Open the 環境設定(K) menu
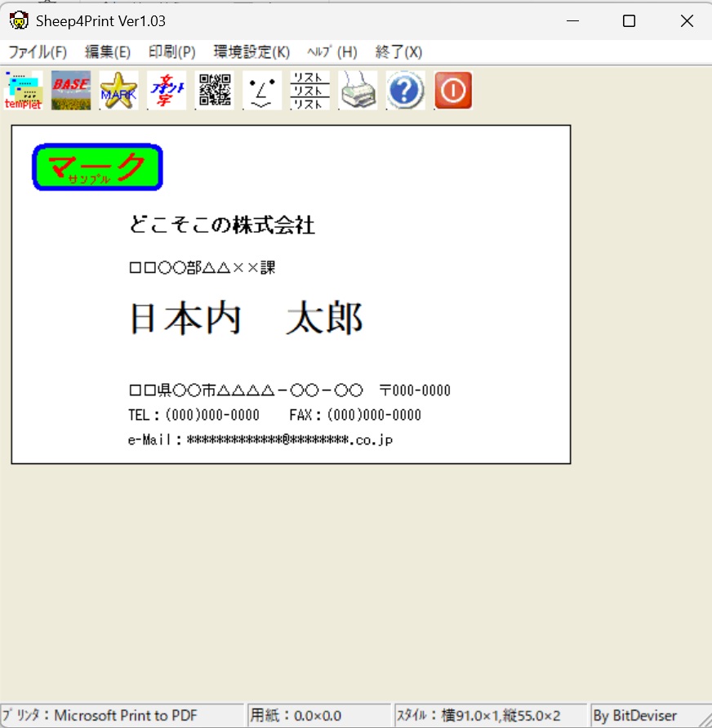 (251, 52)
